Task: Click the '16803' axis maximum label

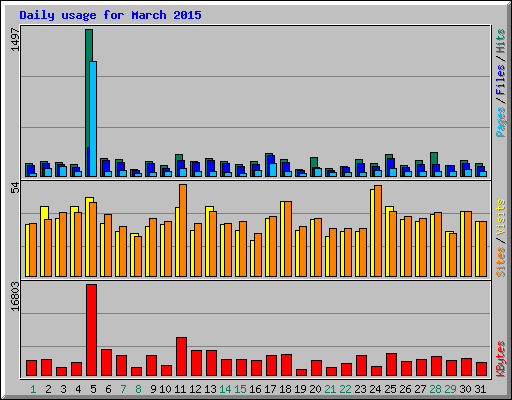Action: (x=15, y=296)
